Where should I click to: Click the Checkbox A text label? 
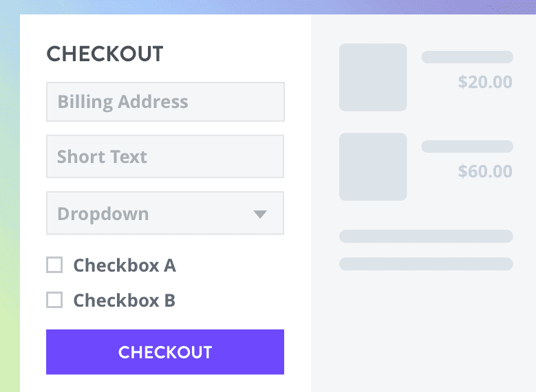tap(125, 265)
